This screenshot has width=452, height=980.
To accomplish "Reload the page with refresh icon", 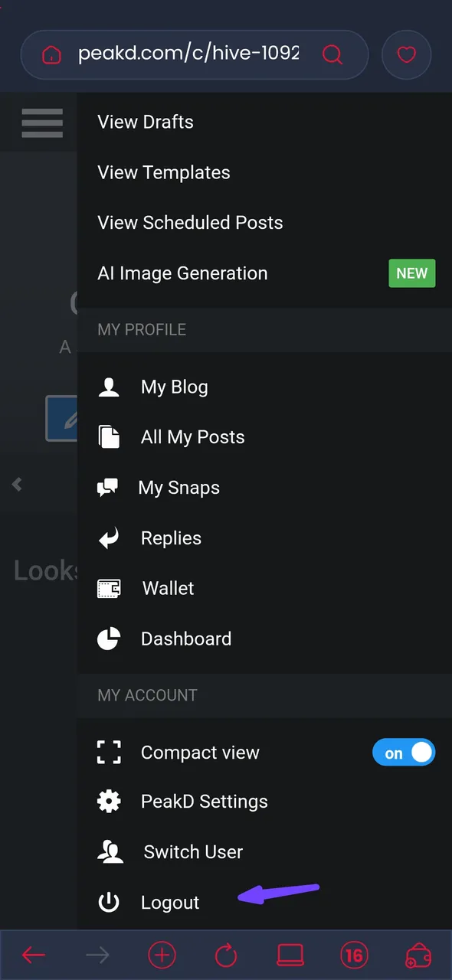I will (226, 955).
